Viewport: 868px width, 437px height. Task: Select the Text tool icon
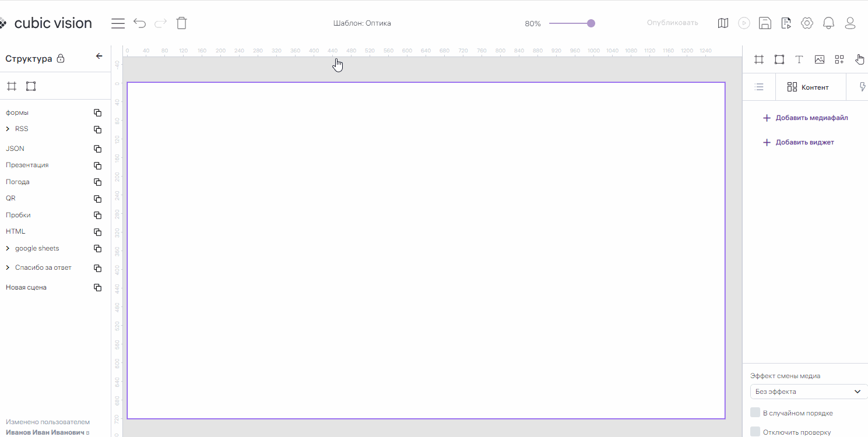tap(799, 59)
